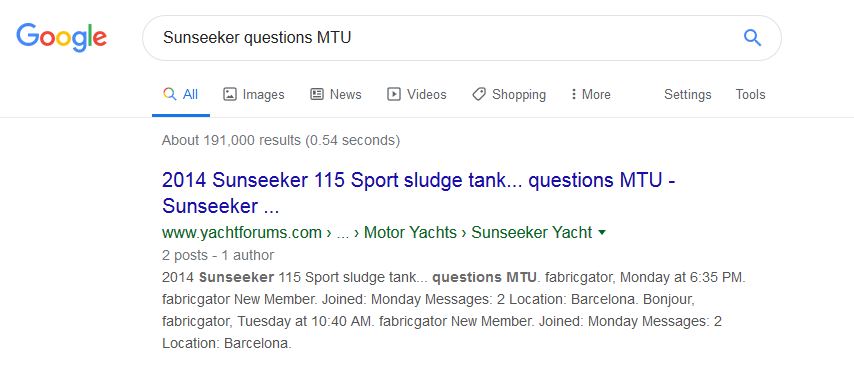Image resolution: width=854 pixels, height=376 pixels.
Task: Click the multicolor magnifier icon beside All
Action: pos(169,94)
